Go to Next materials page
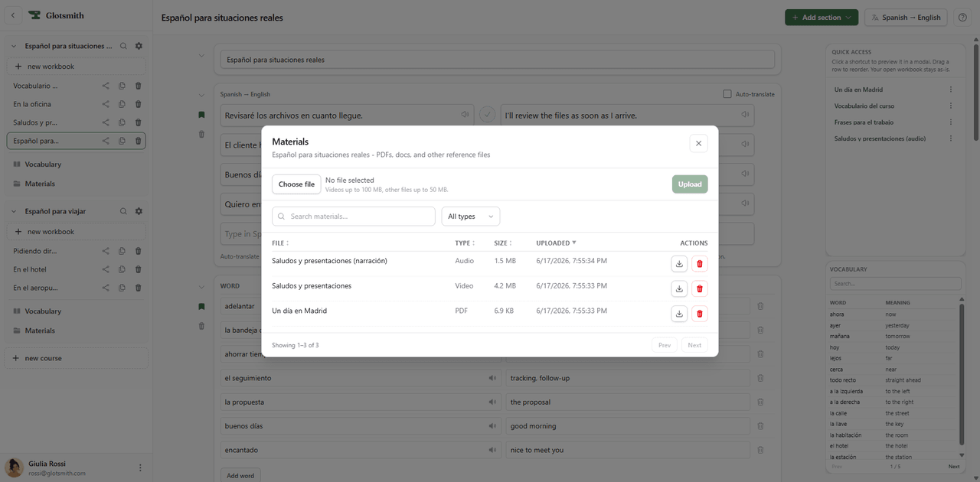 click(694, 345)
